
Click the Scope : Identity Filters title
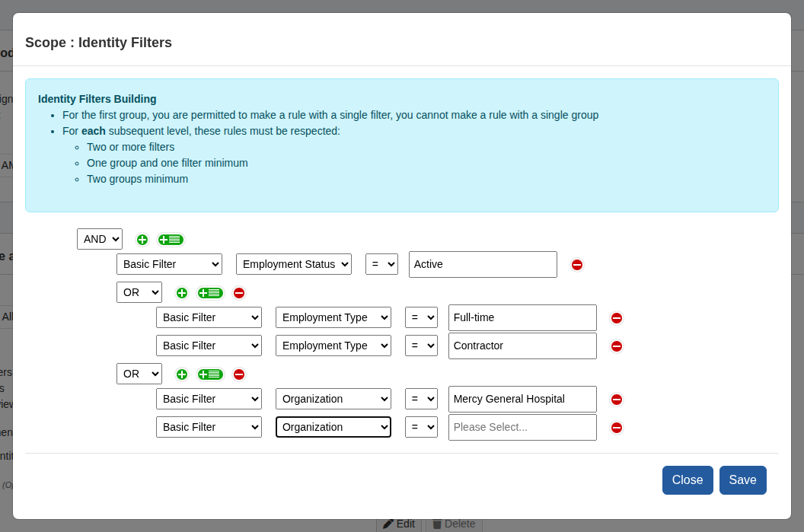(98, 43)
